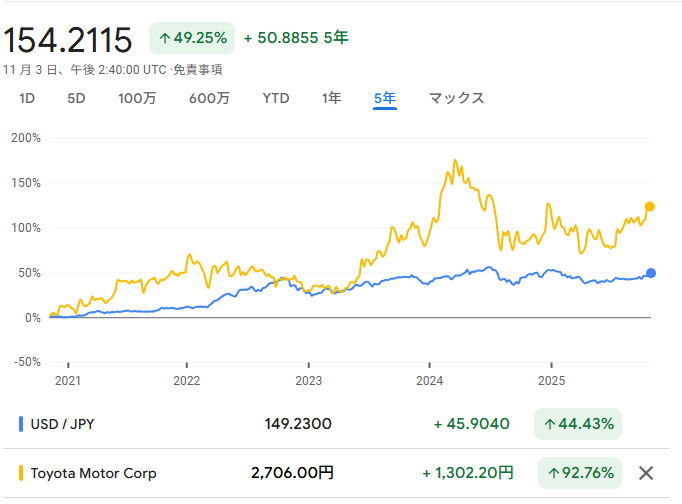The image size is (682, 504).
Task: Show the YTD chart range
Action: point(276,98)
